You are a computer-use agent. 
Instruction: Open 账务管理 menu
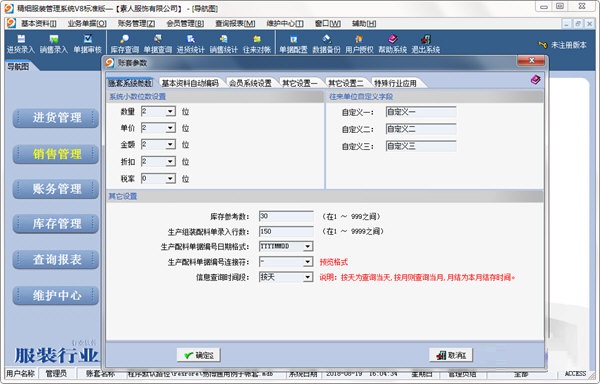136,23
